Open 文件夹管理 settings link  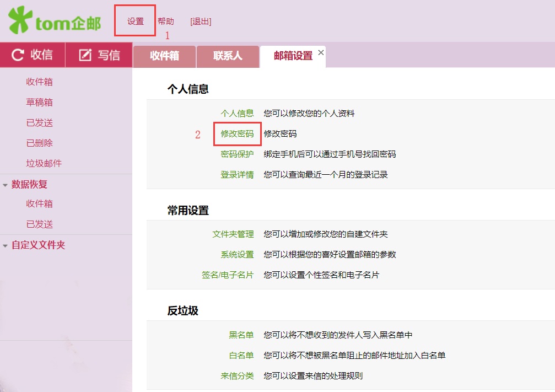[x=233, y=234]
